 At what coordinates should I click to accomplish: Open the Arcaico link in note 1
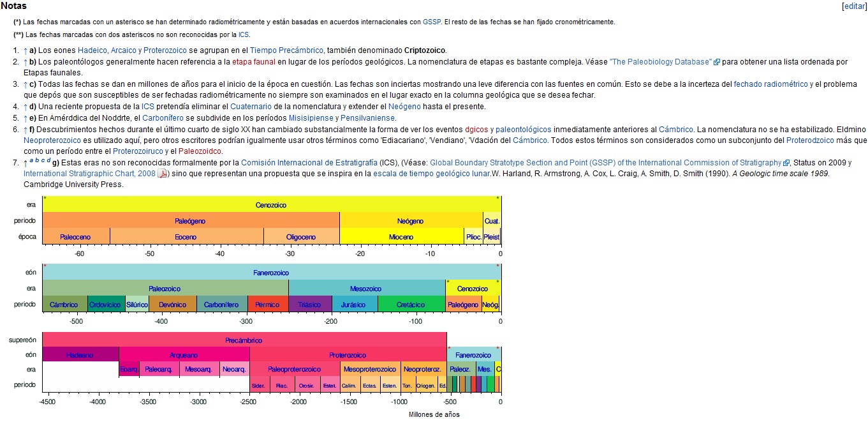tap(123, 50)
